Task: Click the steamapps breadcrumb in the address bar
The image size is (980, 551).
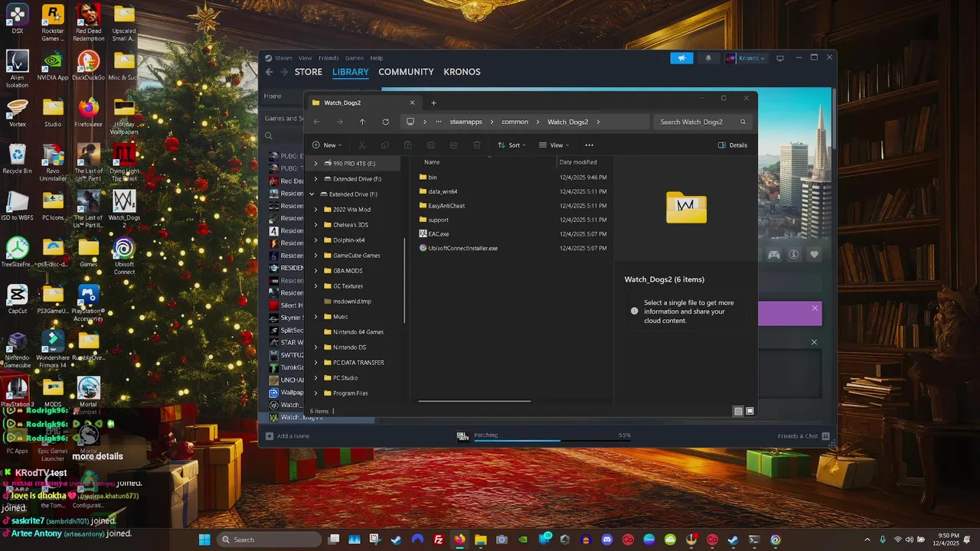Action: pos(465,122)
